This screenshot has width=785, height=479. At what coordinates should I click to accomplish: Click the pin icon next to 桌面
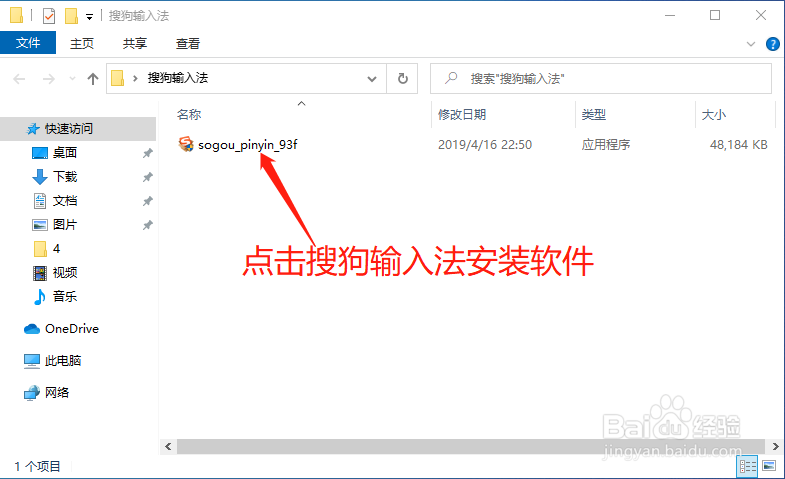tap(147, 153)
